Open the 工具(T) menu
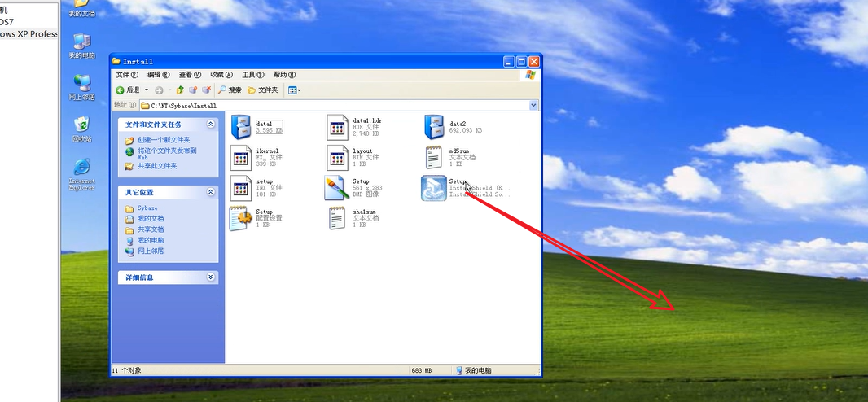 click(x=253, y=75)
